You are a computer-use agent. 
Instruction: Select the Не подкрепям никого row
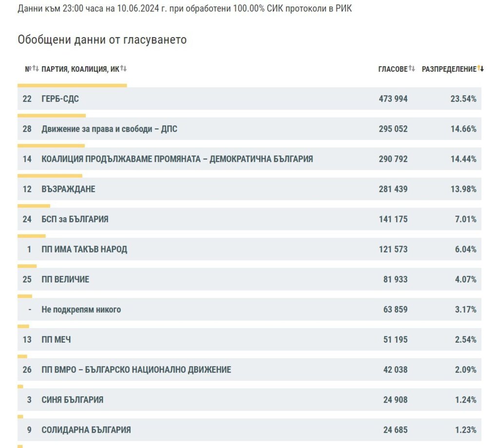[81, 310]
